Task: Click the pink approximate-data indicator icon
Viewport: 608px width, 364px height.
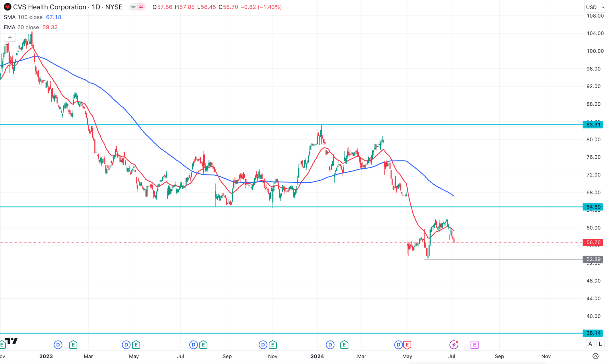Action: tap(141, 7)
